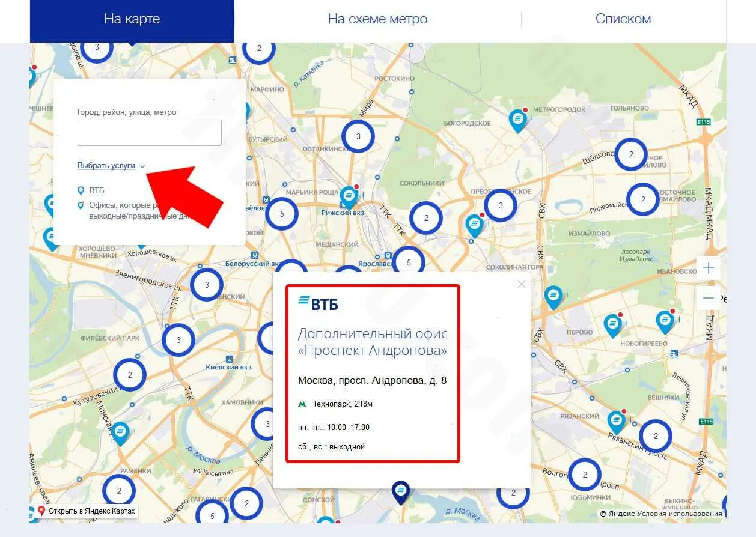Image resolution: width=756 pixels, height=537 pixels.
Task: Switch to the «Списком» list view tab
Action: pyautogui.click(x=623, y=19)
